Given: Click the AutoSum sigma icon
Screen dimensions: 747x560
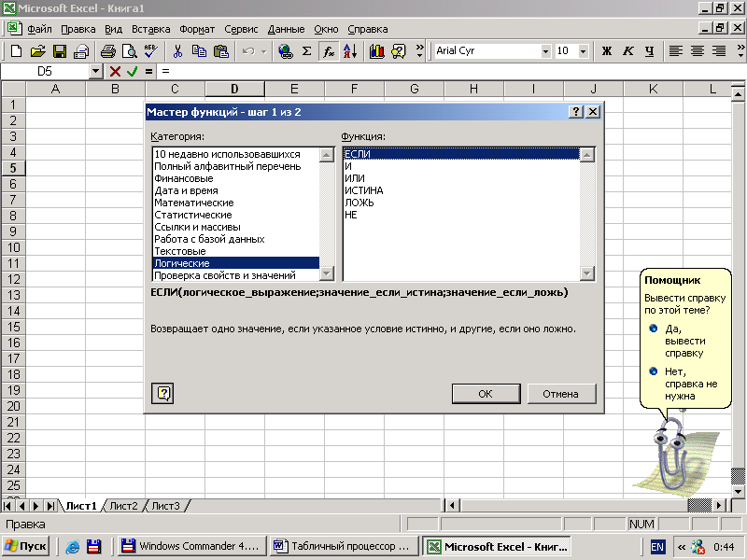Looking at the screenshot, I should [x=307, y=51].
